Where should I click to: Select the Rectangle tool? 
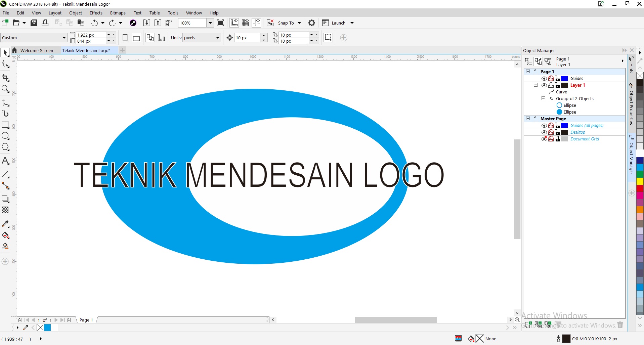tap(5, 125)
